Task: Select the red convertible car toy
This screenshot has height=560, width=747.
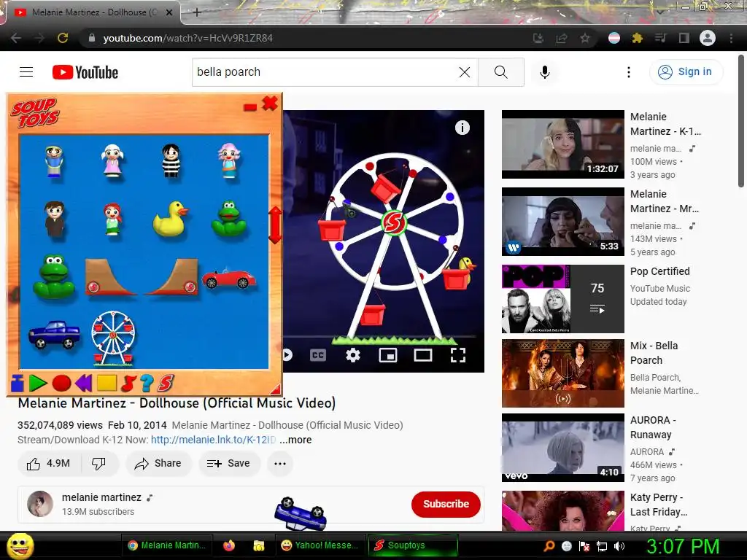Action: (229, 279)
